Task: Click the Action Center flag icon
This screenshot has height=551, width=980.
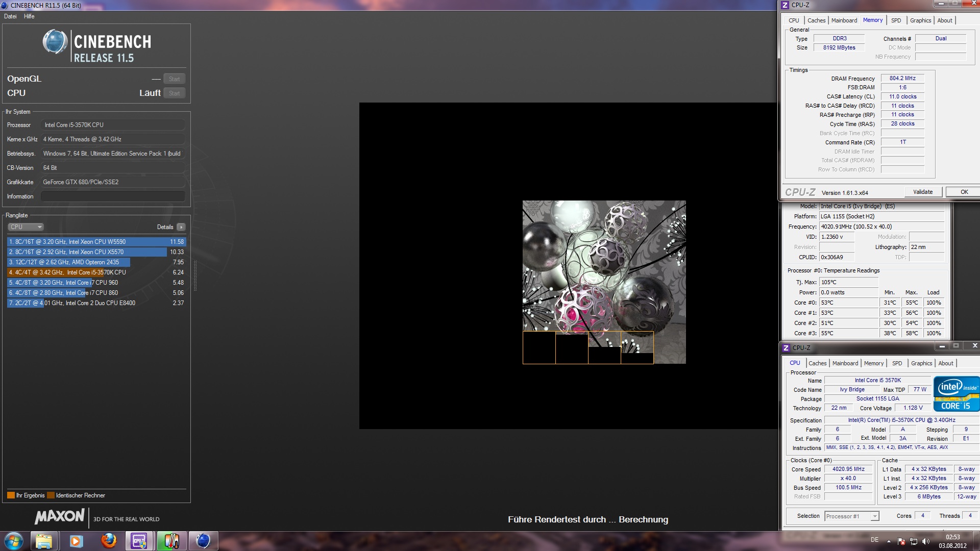Action: click(902, 541)
